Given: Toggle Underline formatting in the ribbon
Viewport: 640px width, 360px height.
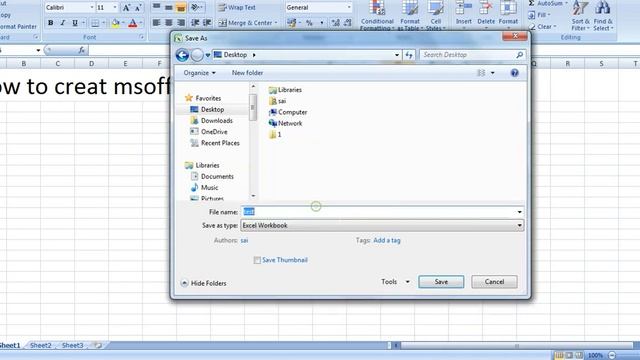Looking at the screenshot, I should (75, 23).
